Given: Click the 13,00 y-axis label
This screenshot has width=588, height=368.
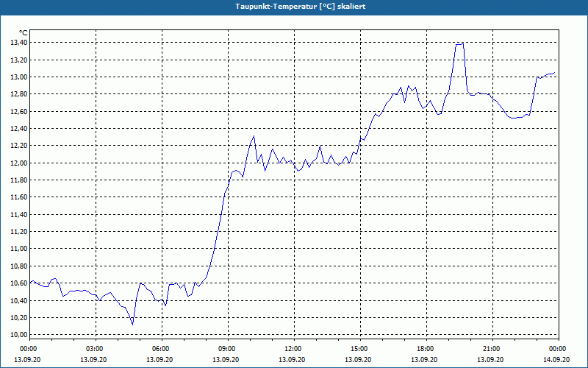Looking at the screenshot, I should point(18,77).
